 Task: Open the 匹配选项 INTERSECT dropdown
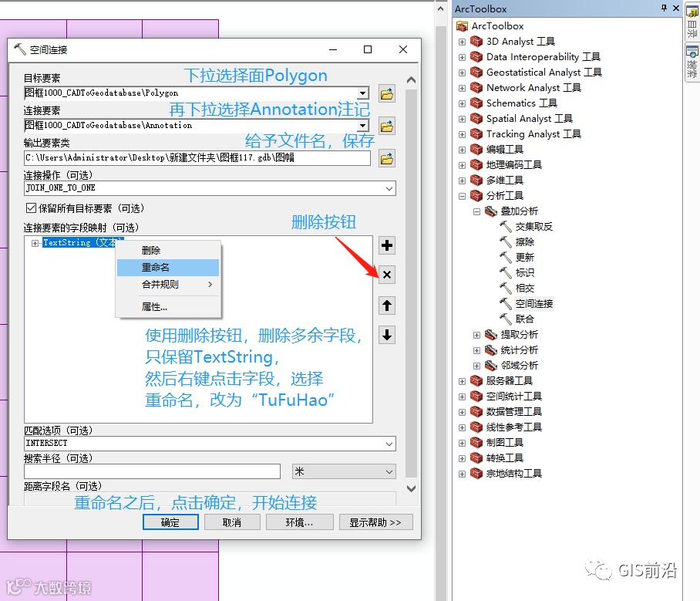click(x=389, y=444)
